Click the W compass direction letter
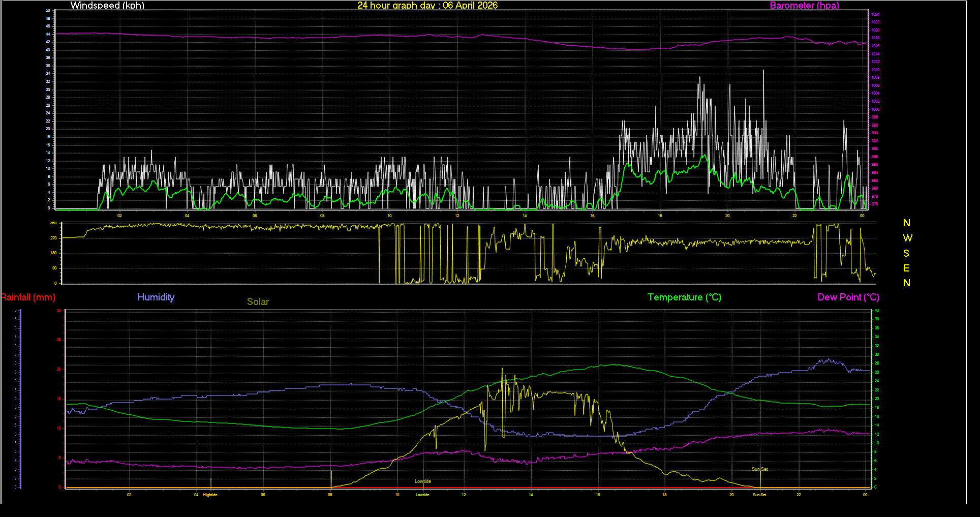980x517 pixels. click(907, 238)
